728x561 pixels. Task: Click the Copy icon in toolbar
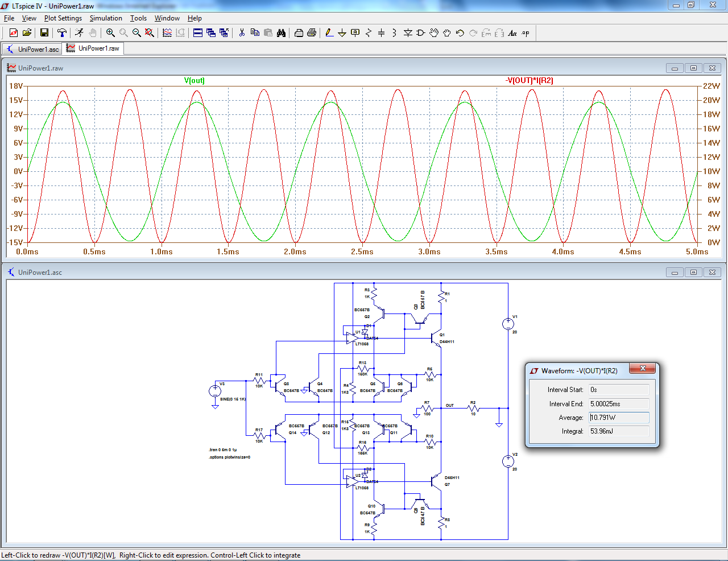click(255, 33)
